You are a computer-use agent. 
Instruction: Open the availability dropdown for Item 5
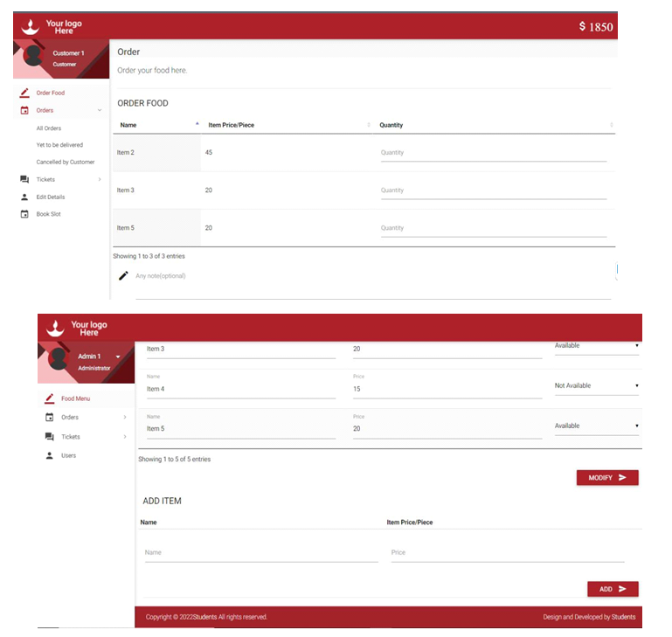tap(597, 426)
